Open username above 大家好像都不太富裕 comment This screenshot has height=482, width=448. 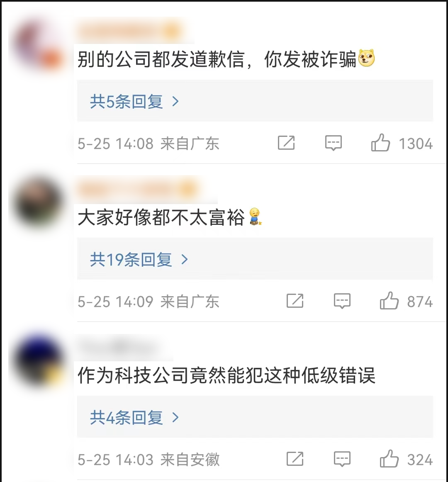(x=137, y=189)
